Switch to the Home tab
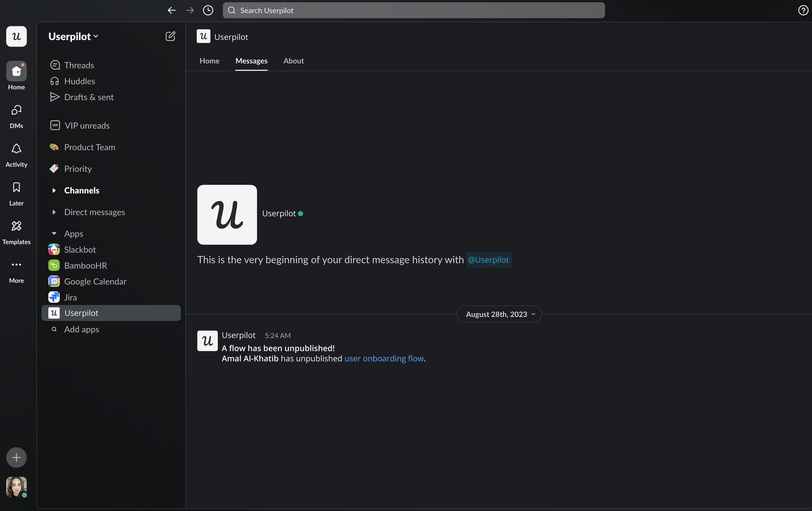Screen dimensions: 812x511 [209, 61]
